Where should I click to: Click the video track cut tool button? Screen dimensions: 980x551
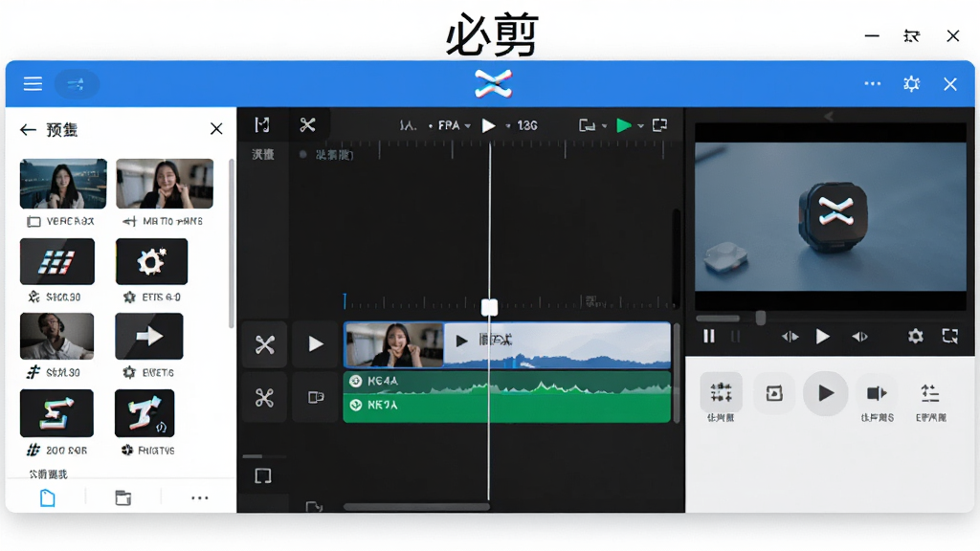(264, 344)
